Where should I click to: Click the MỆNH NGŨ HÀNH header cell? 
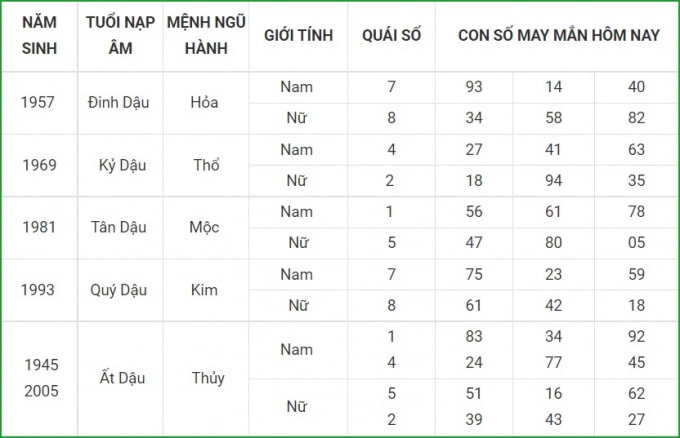coord(206,36)
